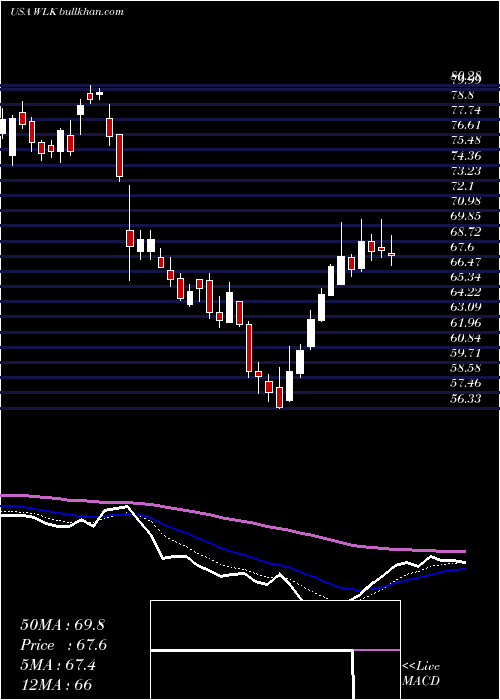Click the 68.72 price axis label

tap(466, 232)
